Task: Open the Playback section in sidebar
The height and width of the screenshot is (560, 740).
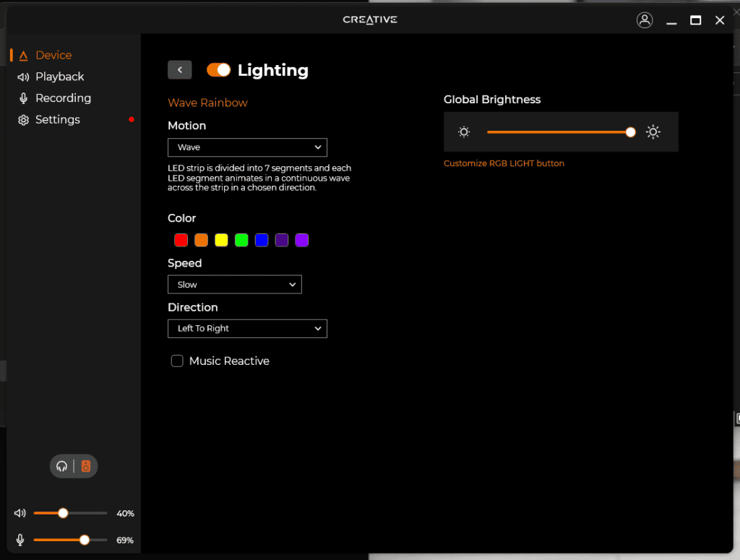Action: 59,77
